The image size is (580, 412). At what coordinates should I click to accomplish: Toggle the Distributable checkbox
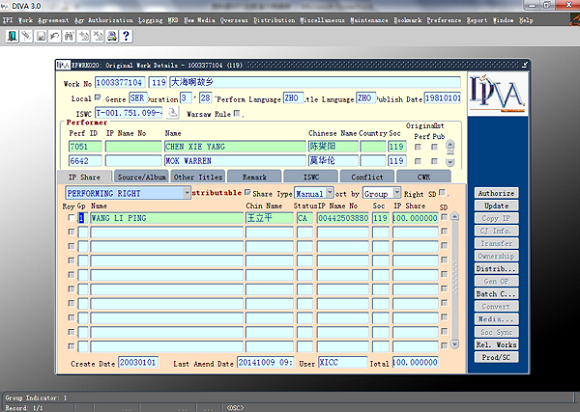247,192
